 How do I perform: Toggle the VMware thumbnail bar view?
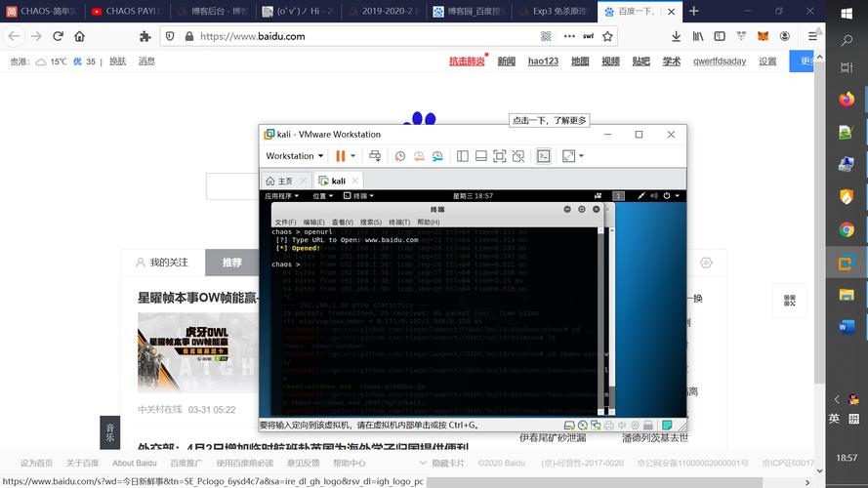[481, 156]
